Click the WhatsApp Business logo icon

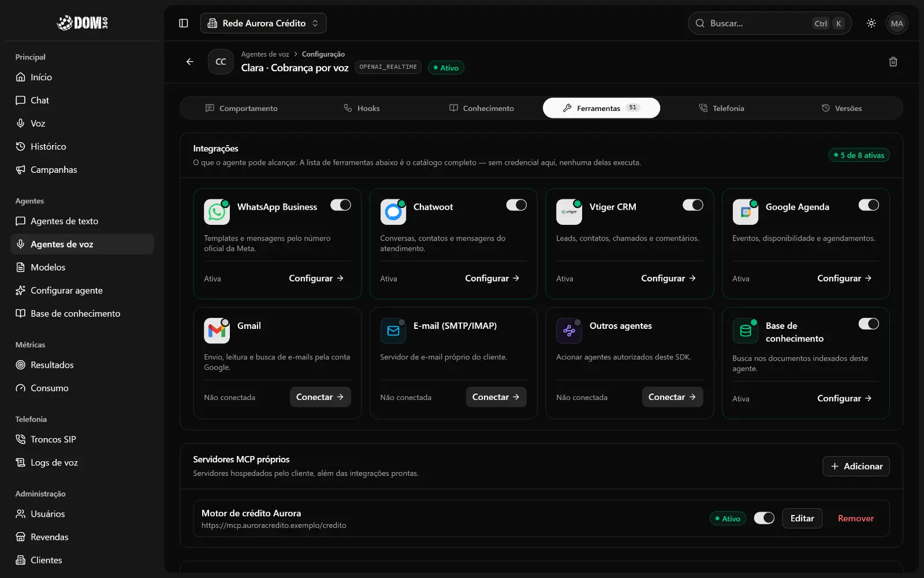tap(217, 212)
